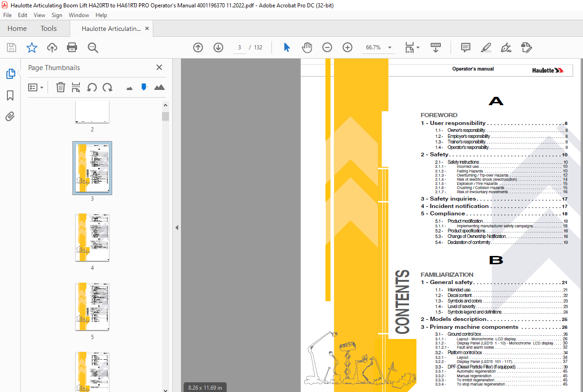Open the Edit menu

(x=23, y=15)
